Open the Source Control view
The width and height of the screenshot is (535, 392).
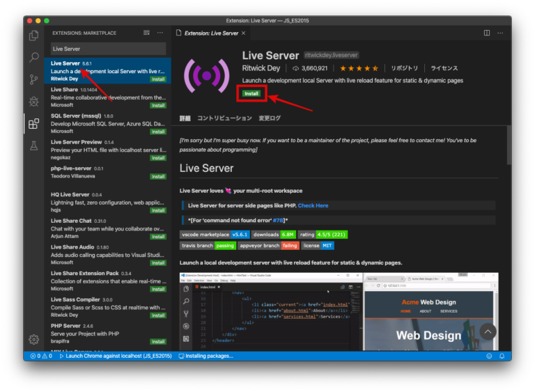tap(33, 79)
